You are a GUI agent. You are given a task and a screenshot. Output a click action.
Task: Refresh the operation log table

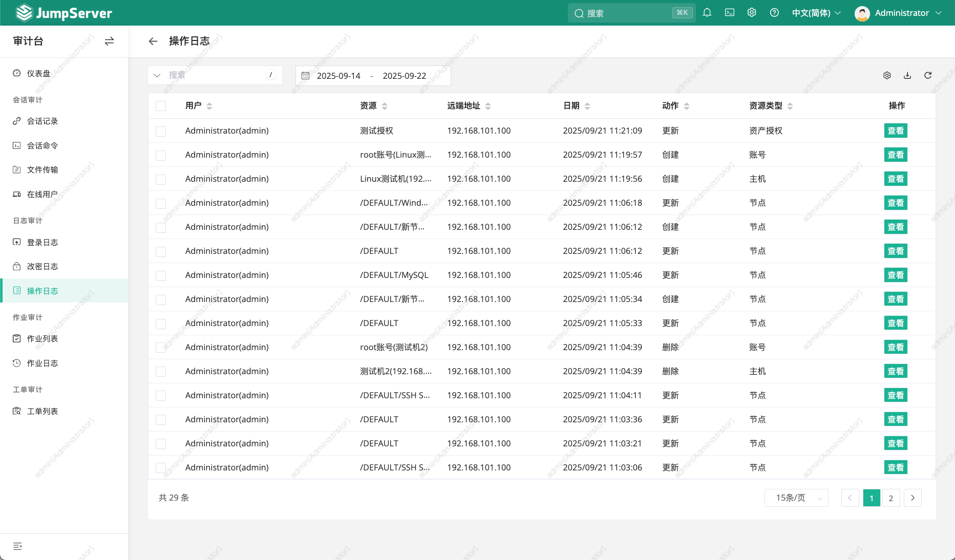click(928, 75)
